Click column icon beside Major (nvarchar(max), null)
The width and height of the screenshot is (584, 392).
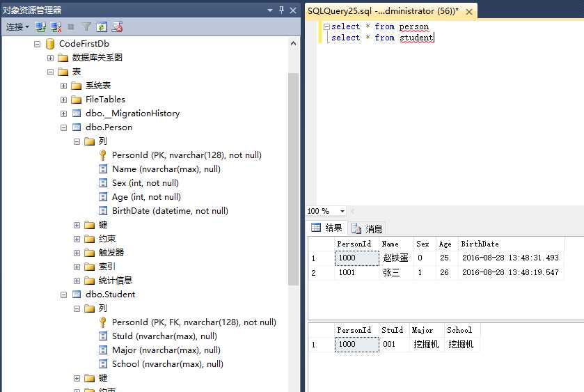(103, 350)
